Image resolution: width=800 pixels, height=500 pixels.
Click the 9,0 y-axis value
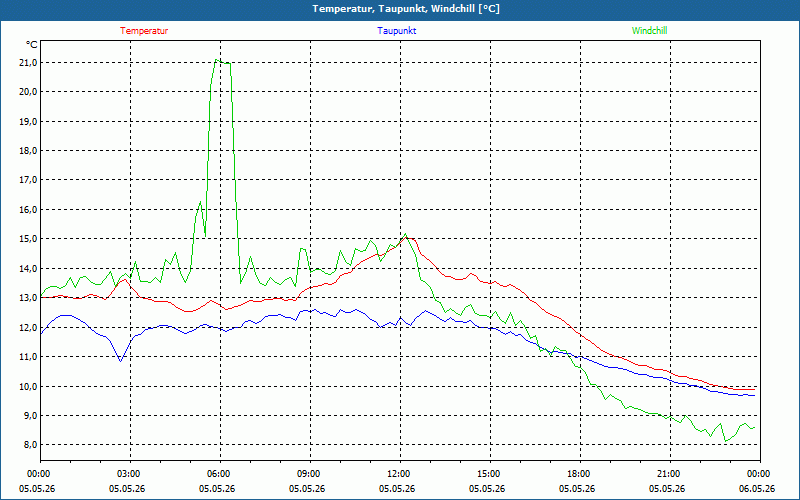30,415
